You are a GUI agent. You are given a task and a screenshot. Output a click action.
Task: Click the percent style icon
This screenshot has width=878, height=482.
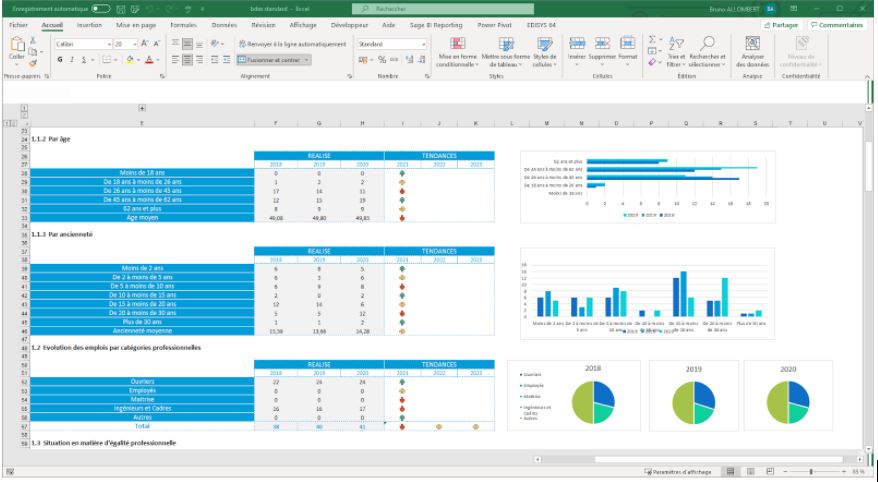click(x=382, y=60)
